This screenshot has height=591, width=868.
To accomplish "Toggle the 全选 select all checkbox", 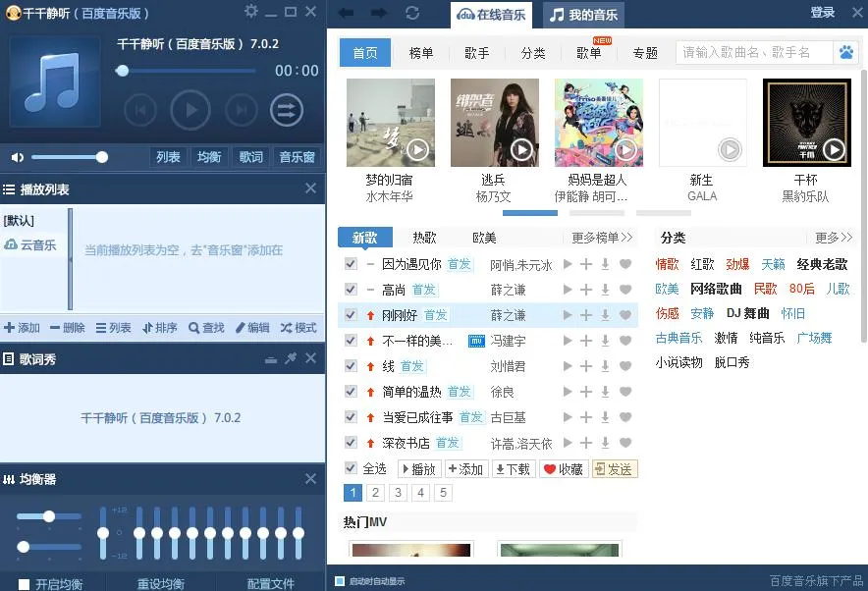I will [351, 468].
